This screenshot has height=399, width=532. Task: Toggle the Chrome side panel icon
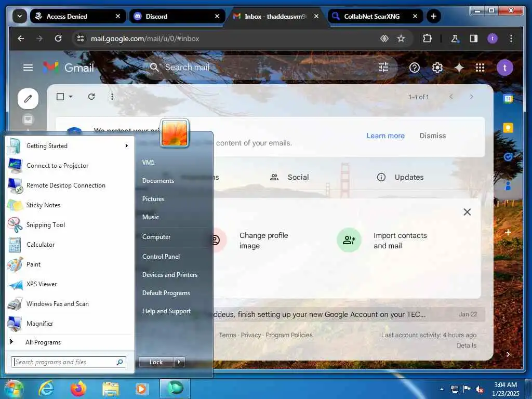coord(474,38)
